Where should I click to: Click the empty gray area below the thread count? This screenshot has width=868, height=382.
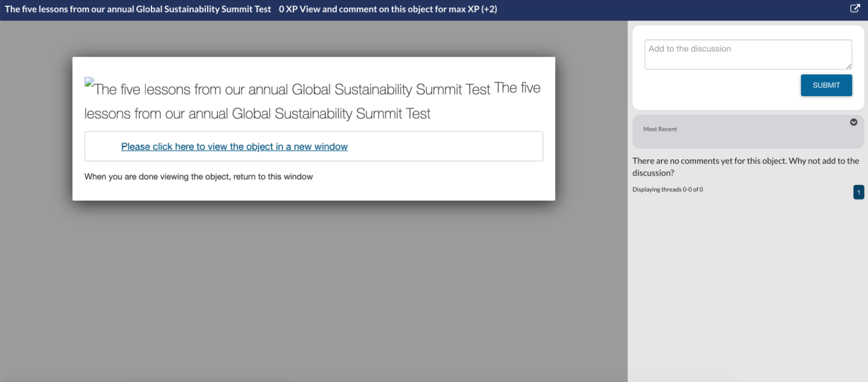[747, 286]
